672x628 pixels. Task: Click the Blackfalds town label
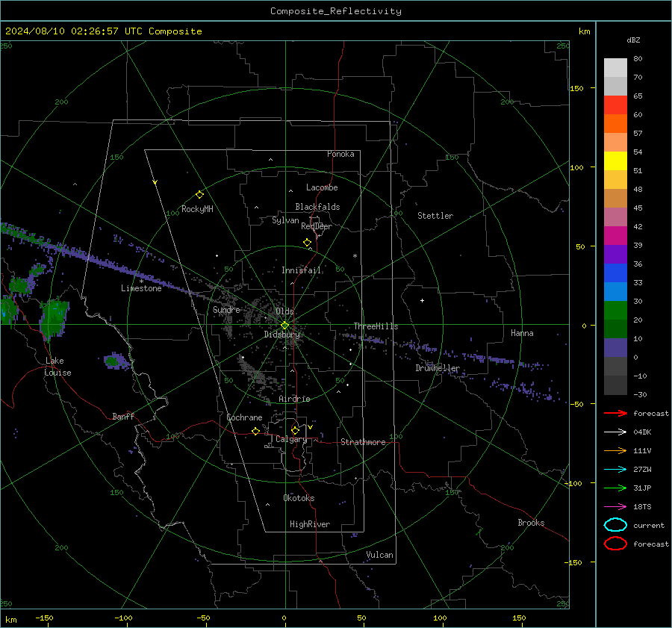(317, 207)
